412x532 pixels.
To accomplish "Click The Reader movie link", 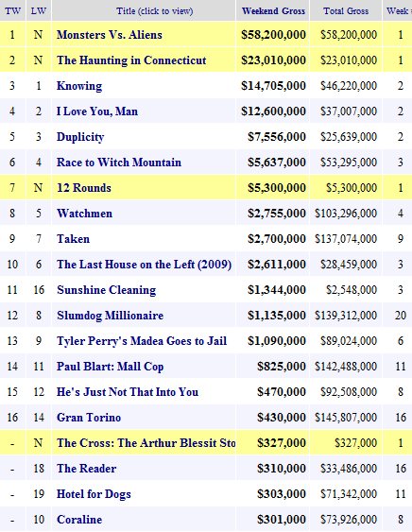I will [87, 469].
